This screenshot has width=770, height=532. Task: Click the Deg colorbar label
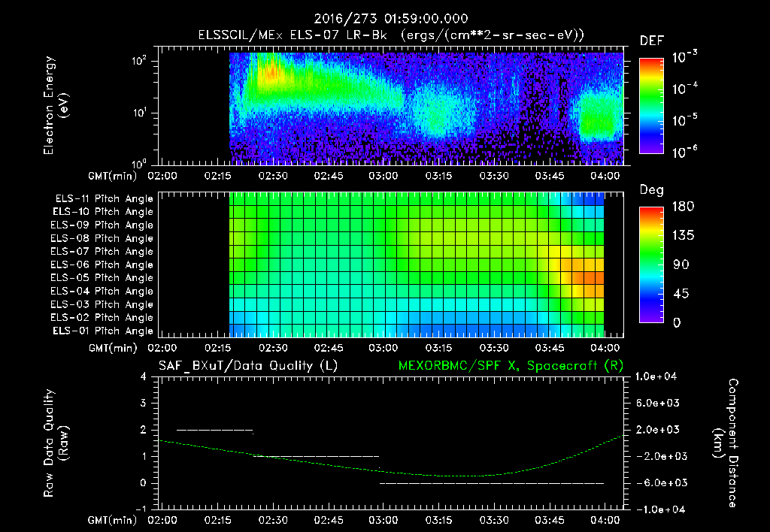coord(652,190)
